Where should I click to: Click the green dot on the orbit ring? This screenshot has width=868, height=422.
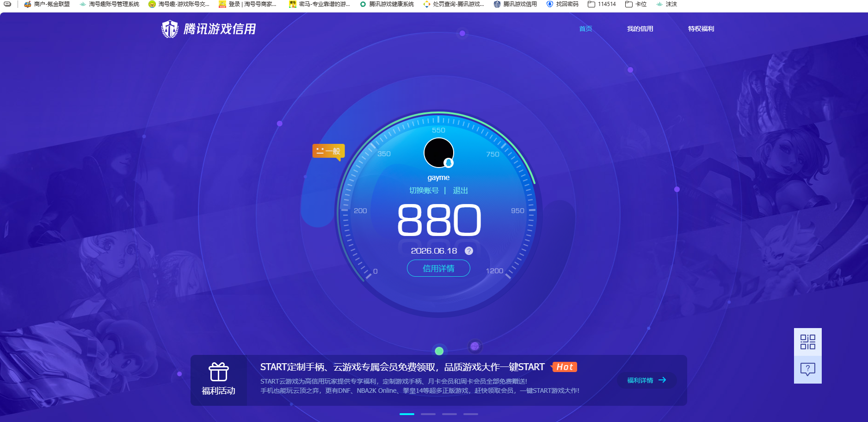(x=439, y=351)
